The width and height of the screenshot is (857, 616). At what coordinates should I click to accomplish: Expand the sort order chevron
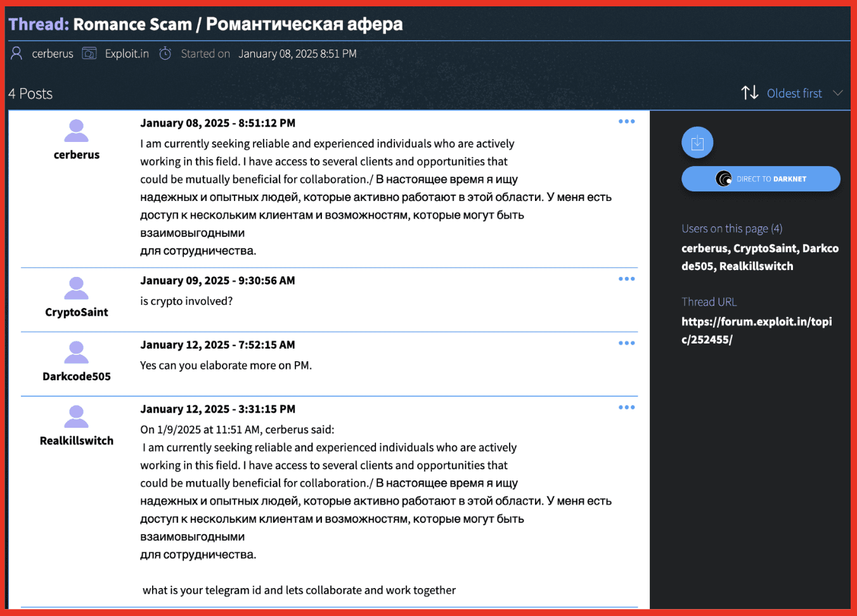[x=837, y=93]
